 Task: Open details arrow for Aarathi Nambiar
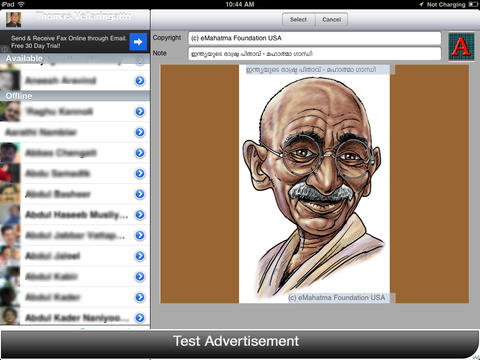140,132
